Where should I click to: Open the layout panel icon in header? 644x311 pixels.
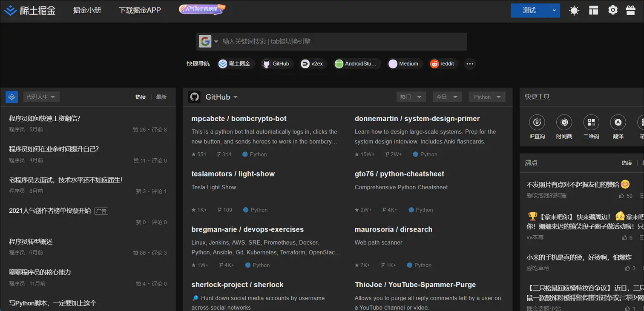pos(594,10)
